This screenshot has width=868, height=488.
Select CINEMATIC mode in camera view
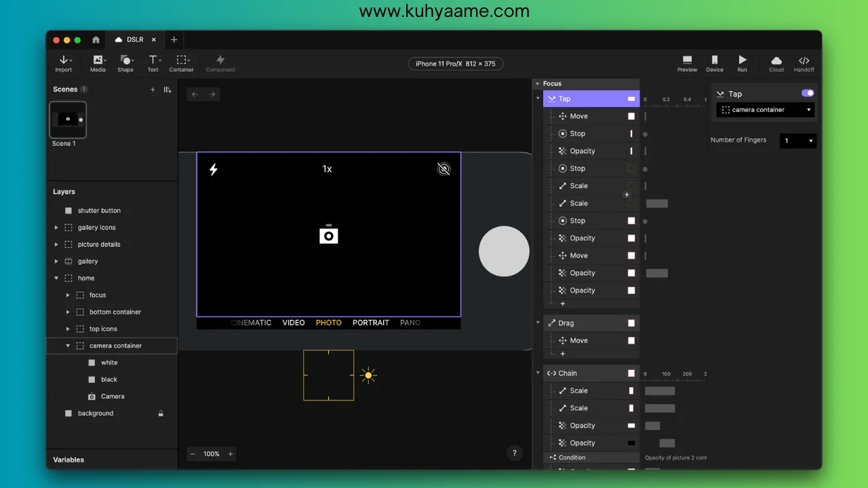tap(252, 323)
